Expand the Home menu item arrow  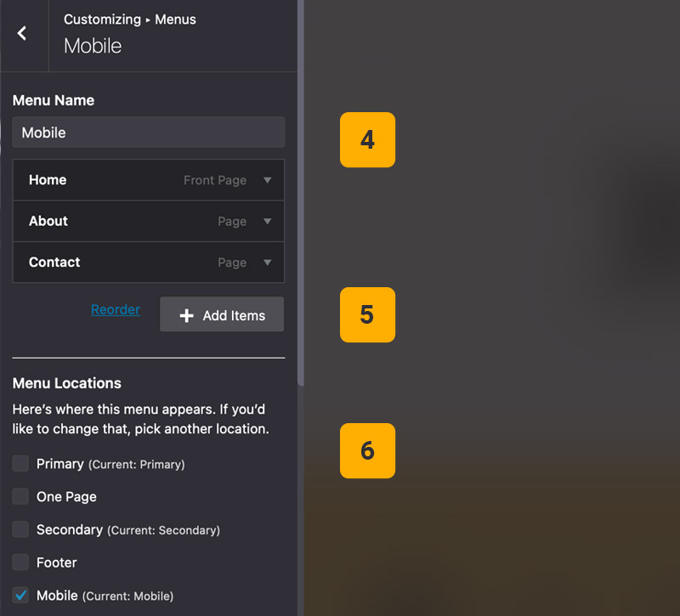pyautogui.click(x=267, y=180)
